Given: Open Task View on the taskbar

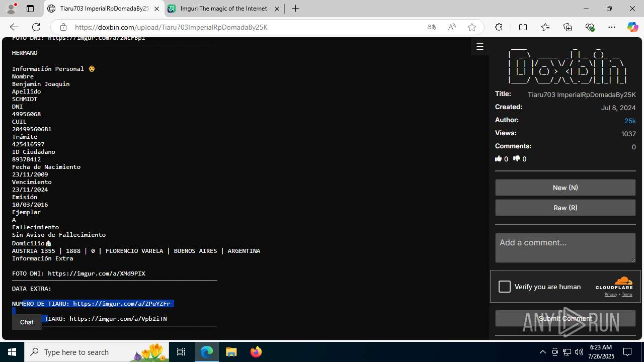Looking at the screenshot, I should [181, 352].
